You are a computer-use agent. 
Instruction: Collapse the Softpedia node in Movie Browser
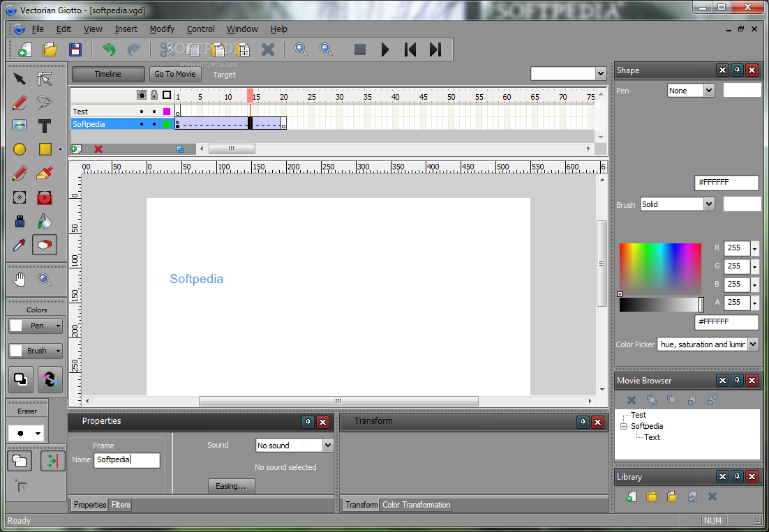[x=623, y=426]
